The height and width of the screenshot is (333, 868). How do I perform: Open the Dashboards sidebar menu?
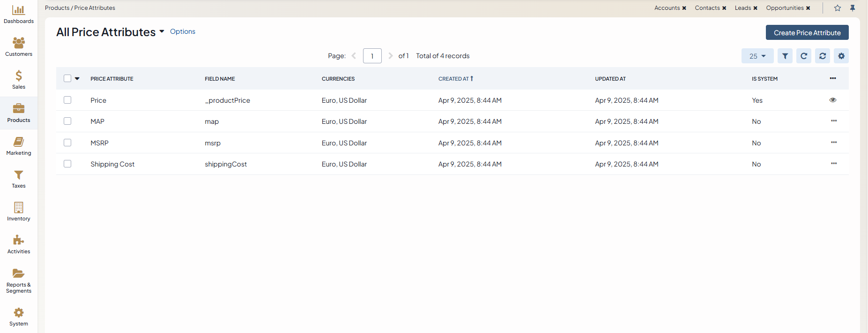click(x=19, y=14)
